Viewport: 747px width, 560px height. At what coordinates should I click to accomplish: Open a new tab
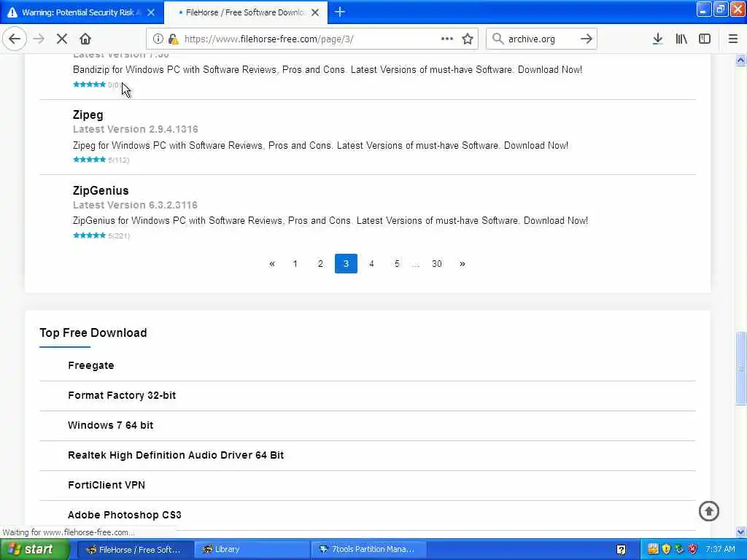[x=340, y=12]
